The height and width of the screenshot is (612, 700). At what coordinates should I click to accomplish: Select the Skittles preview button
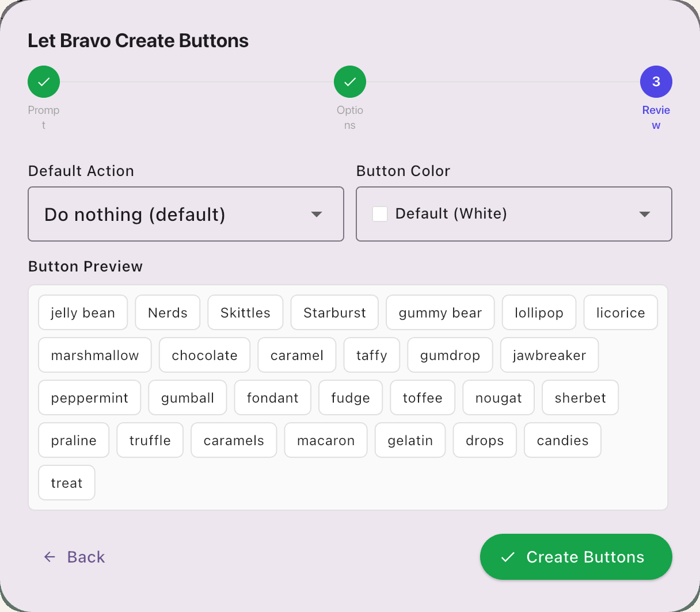point(245,312)
